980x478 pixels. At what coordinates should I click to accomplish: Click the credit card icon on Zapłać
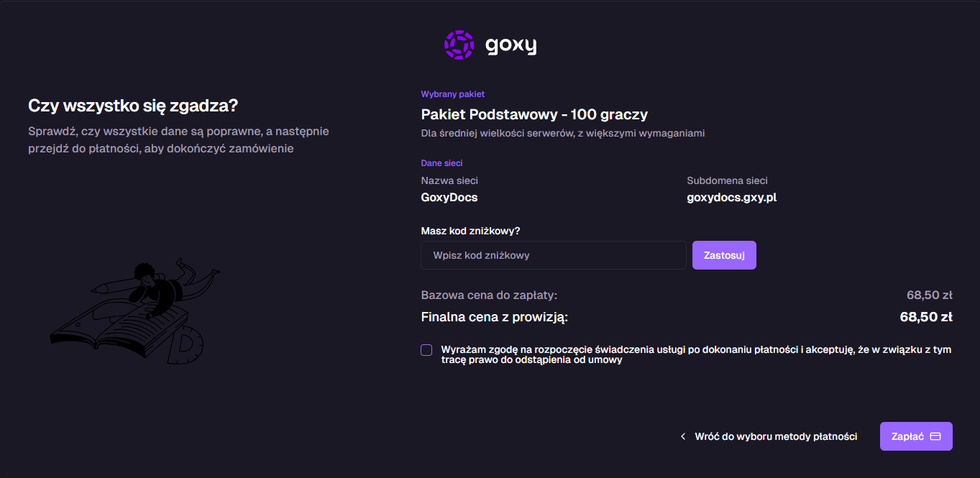click(935, 436)
